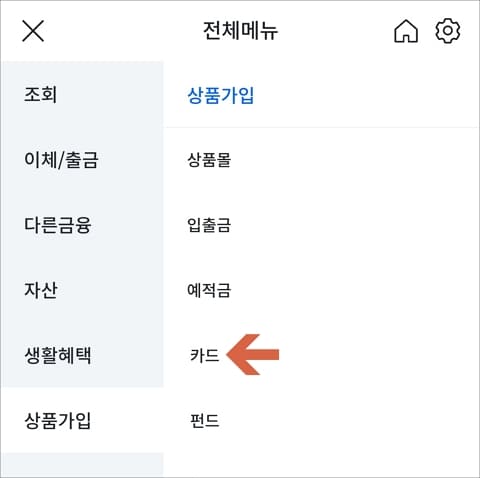480x478 pixels.
Task: Select the 예적금 menu item
Action: 209,290
